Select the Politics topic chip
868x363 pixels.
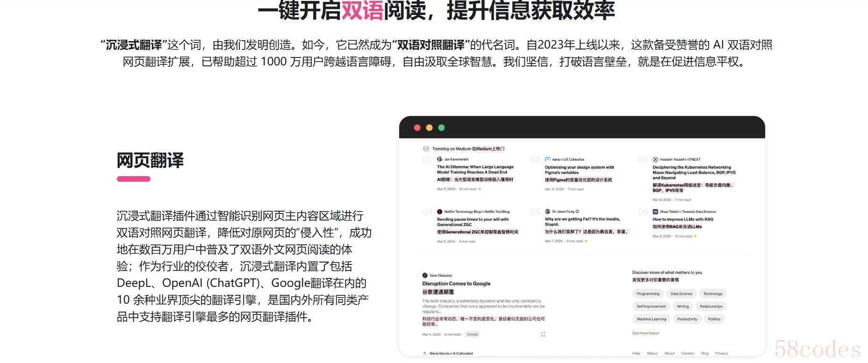click(714, 319)
